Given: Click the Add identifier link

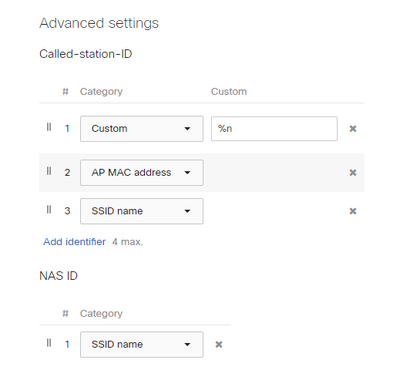Looking at the screenshot, I should tap(74, 242).
